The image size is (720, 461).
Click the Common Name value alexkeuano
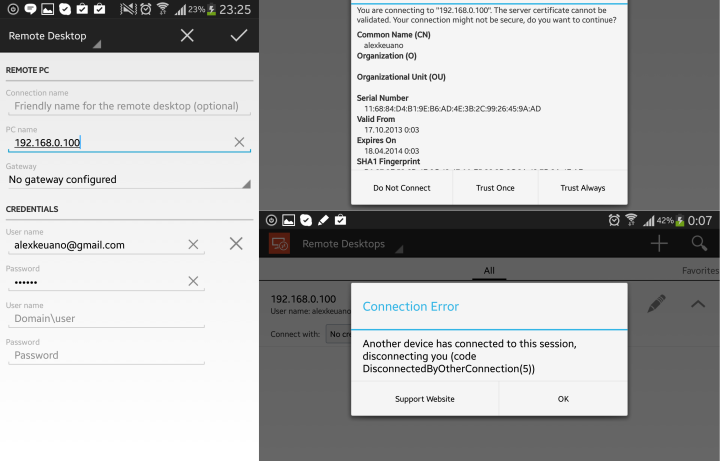click(x=383, y=45)
